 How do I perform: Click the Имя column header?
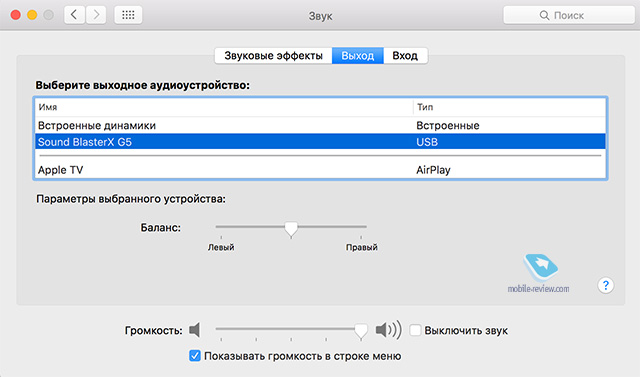tap(224, 107)
